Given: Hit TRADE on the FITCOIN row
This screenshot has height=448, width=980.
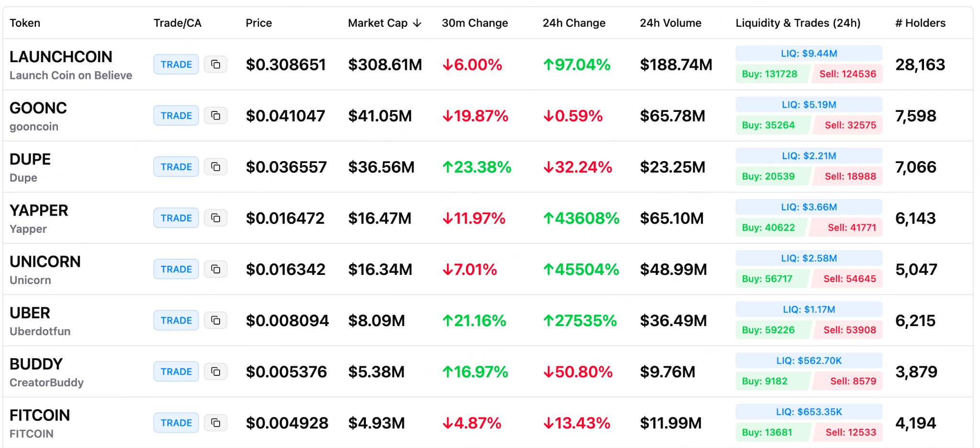Looking at the screenshot, I should [176, 423].
